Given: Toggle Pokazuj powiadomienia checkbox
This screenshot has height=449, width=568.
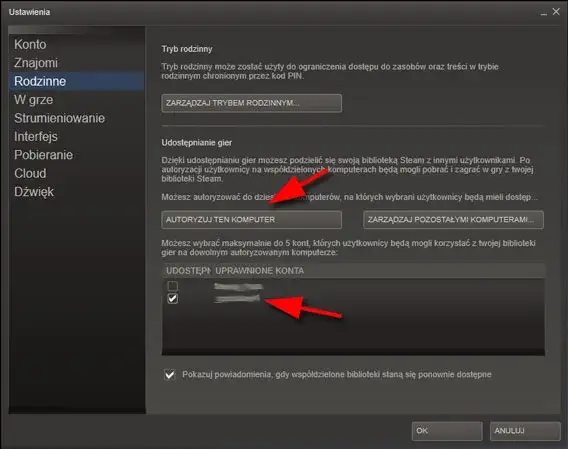Looking at the screenshot, I should tap(170, 375).
